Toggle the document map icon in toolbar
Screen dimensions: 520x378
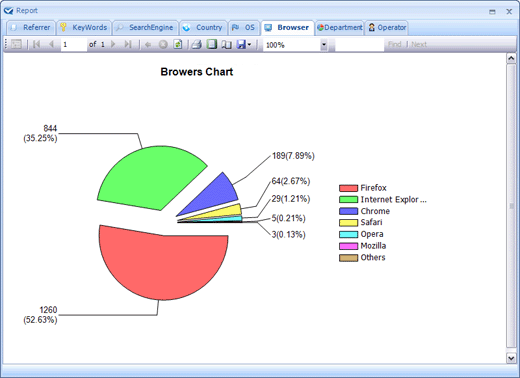(16, 44)
